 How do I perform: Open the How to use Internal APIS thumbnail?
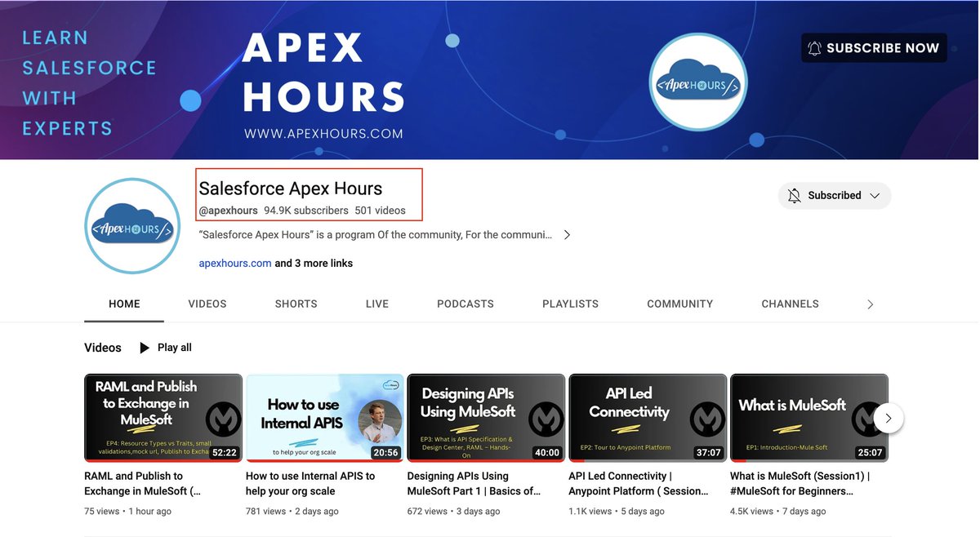click(325, 418)
